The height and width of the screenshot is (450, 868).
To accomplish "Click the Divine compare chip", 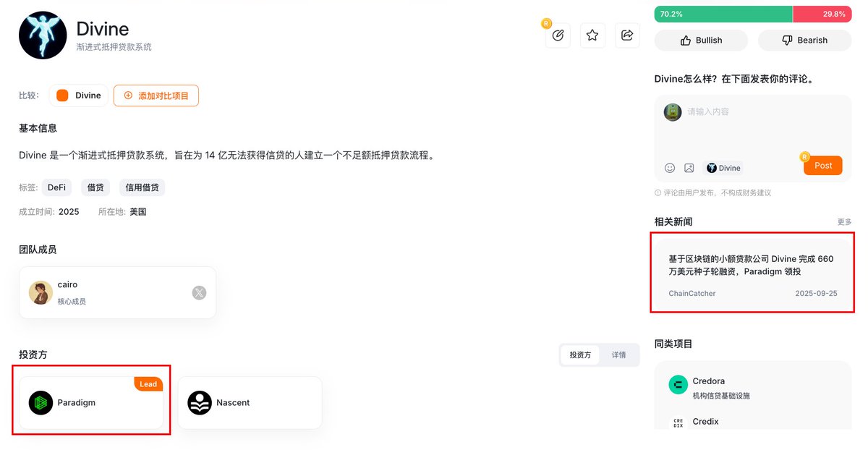I will 79,95.
